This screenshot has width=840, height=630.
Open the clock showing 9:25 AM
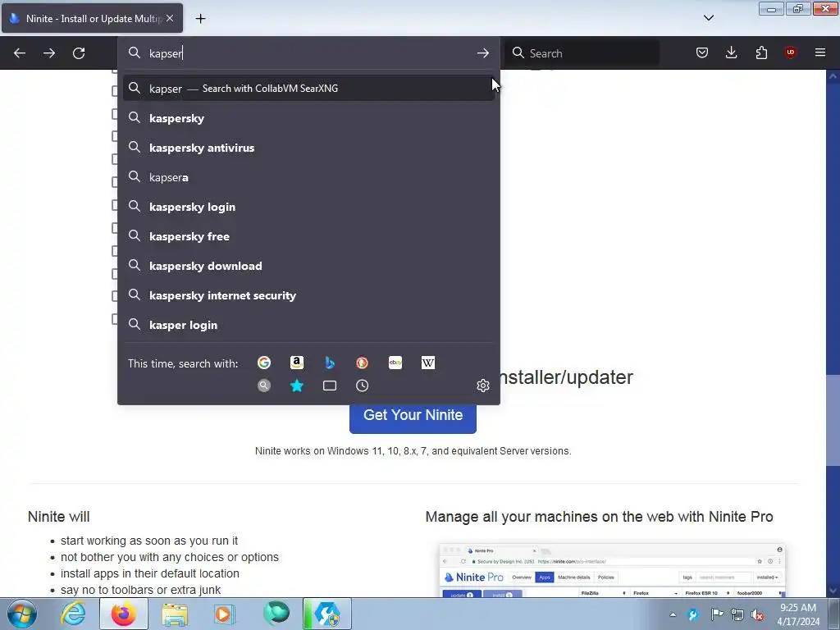pyautogui.click(x=798, y=614)
